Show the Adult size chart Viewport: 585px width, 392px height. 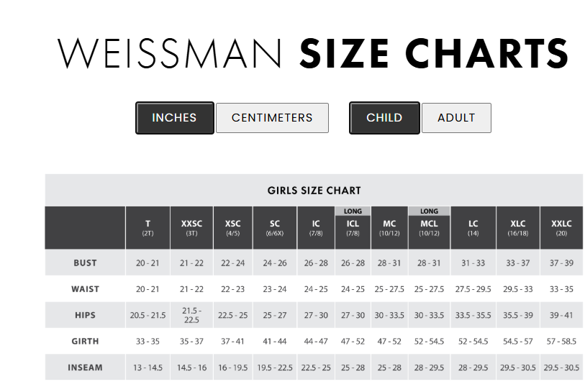pos(456,118)
